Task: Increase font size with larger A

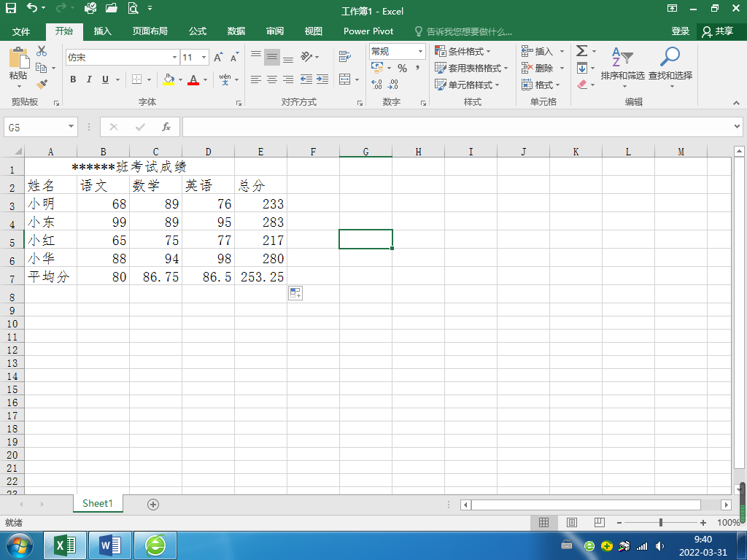Action: point(217,57)
